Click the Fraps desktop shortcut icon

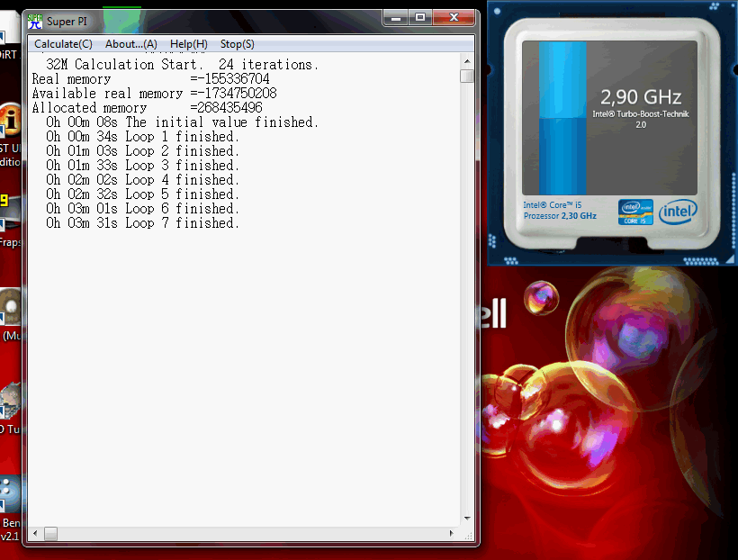click(x=9, y=212)
